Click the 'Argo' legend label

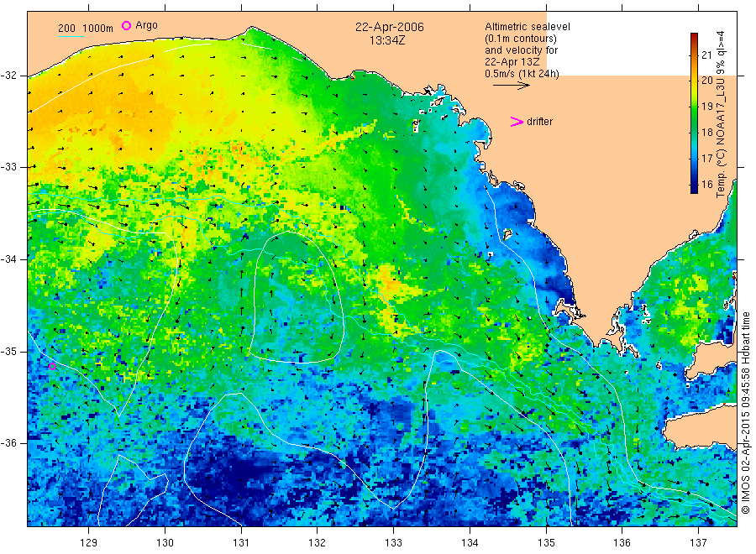[146, 25]
